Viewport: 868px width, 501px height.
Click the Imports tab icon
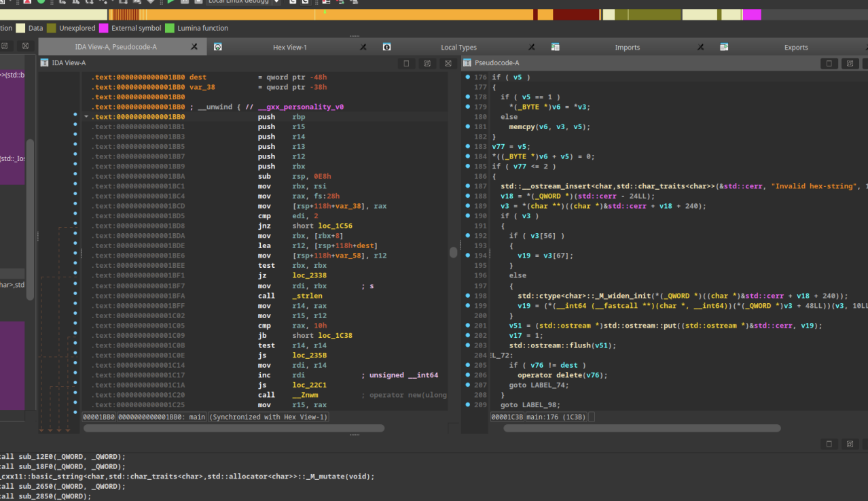coord(556,48)
